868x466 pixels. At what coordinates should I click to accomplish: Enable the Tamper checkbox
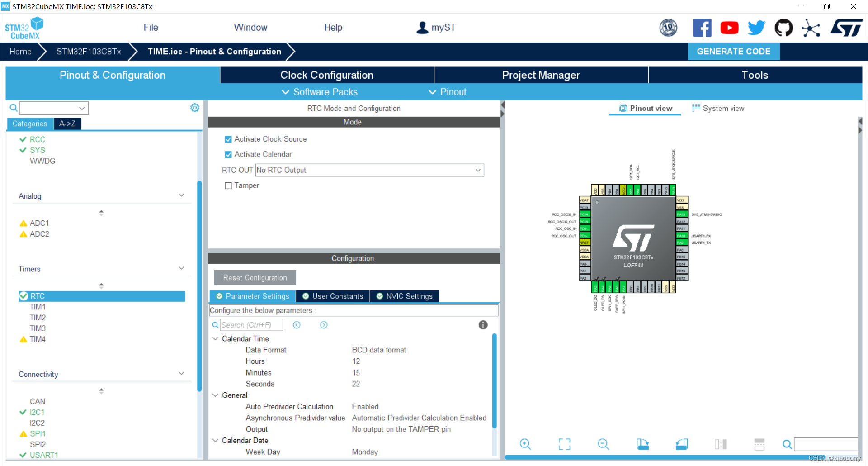tap(228, 185)
